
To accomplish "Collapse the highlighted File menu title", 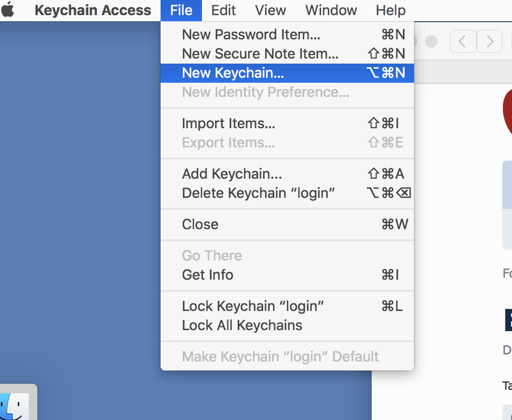I will tap(181, 11).
